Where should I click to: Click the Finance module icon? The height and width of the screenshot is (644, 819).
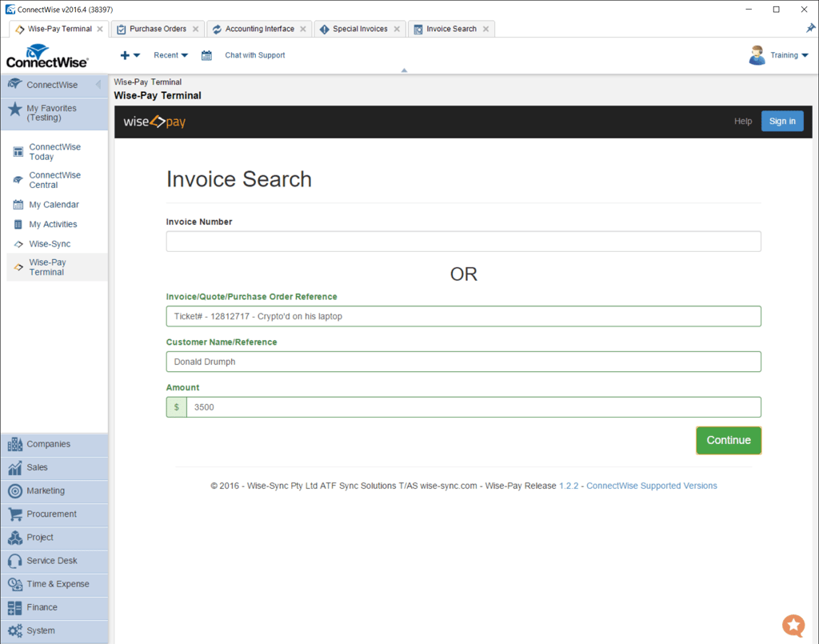coord(15,607)
